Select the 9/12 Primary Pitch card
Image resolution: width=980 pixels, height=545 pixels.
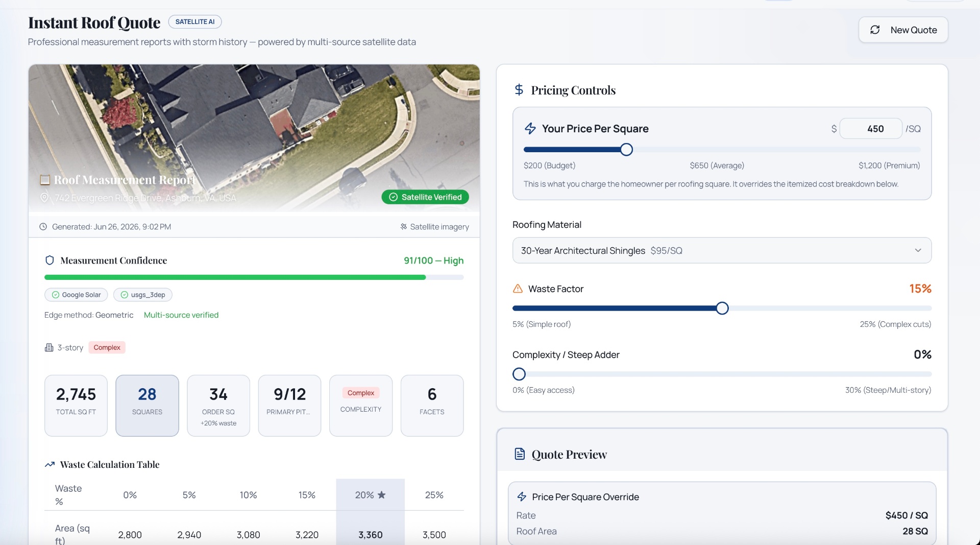[289, 406]
